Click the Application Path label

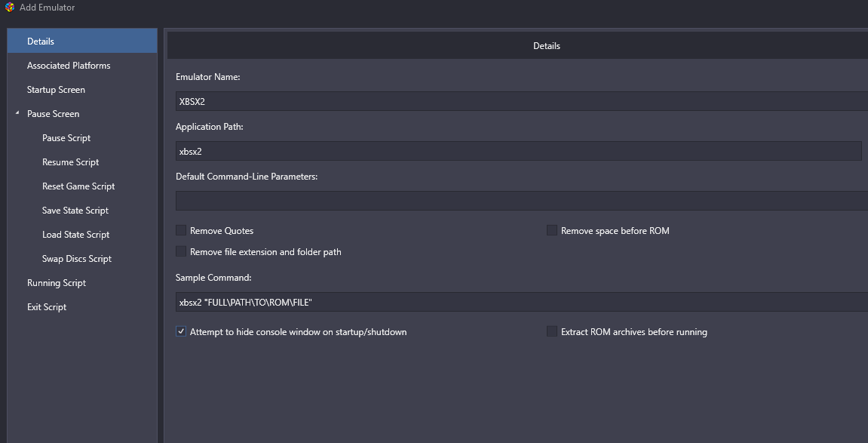(210, 127)
